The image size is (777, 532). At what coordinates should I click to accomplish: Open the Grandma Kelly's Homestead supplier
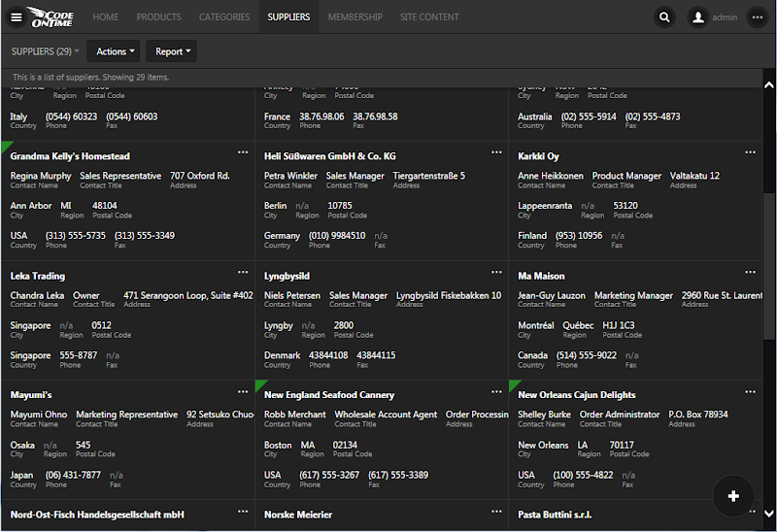(x=70, y=156)
